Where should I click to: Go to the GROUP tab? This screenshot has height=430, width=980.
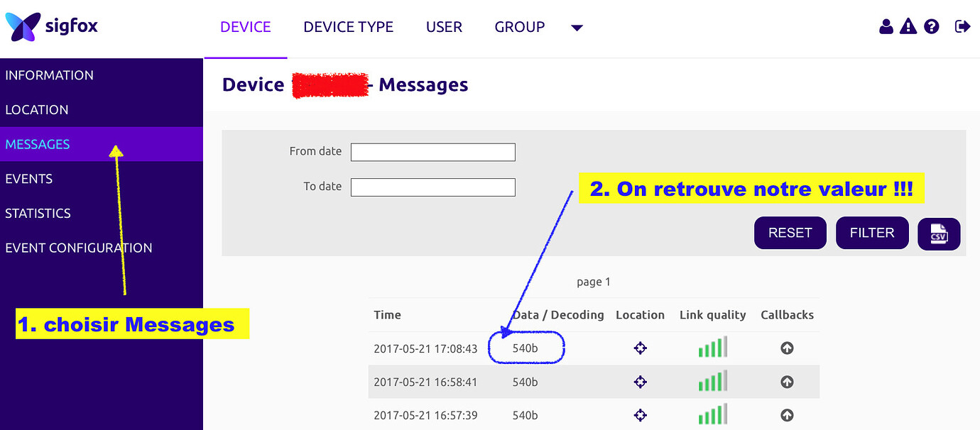519,27
